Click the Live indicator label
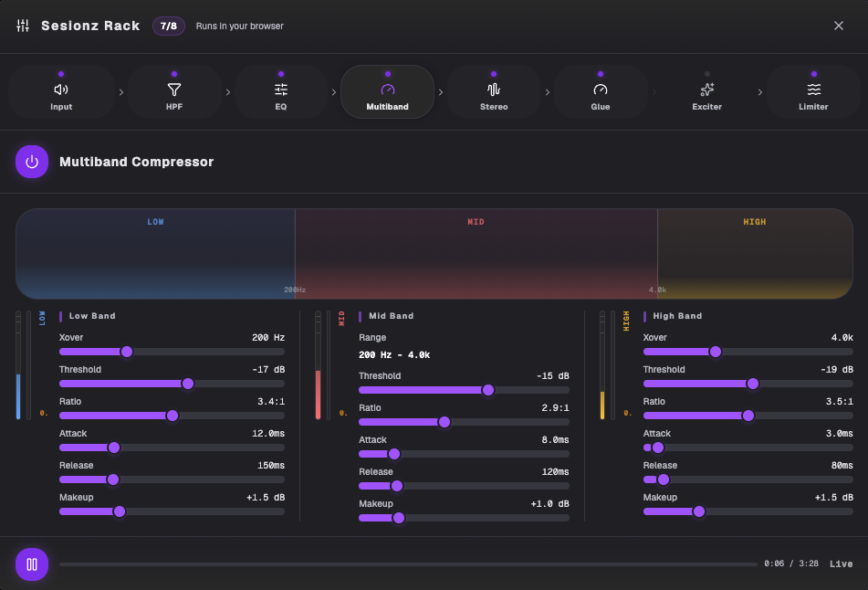 click(x=841, y=564)
